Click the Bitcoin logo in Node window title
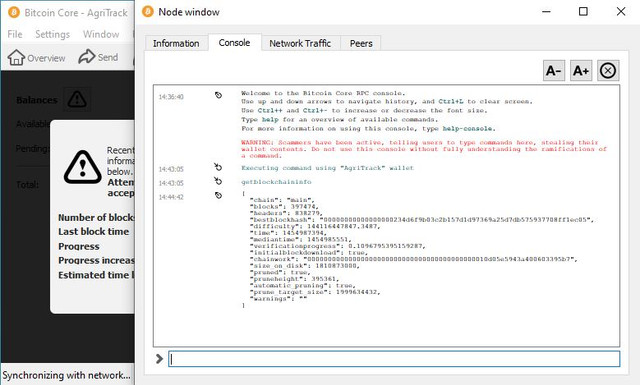The image size is (640, 385). [x=147, y=12]
